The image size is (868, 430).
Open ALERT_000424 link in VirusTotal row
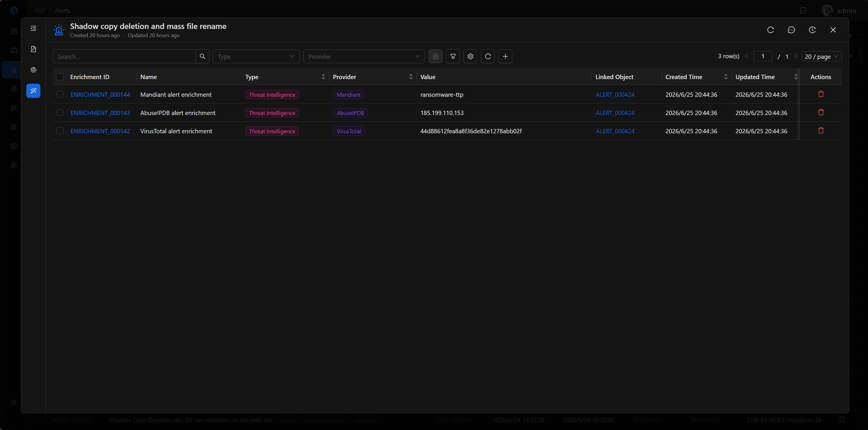tap(615, 131)
